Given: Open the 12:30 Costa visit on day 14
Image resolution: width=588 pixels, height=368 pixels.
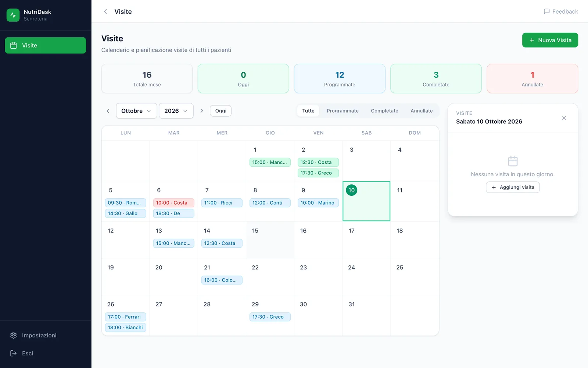Looking at the screenshot, I should click(x=222, y=243).
